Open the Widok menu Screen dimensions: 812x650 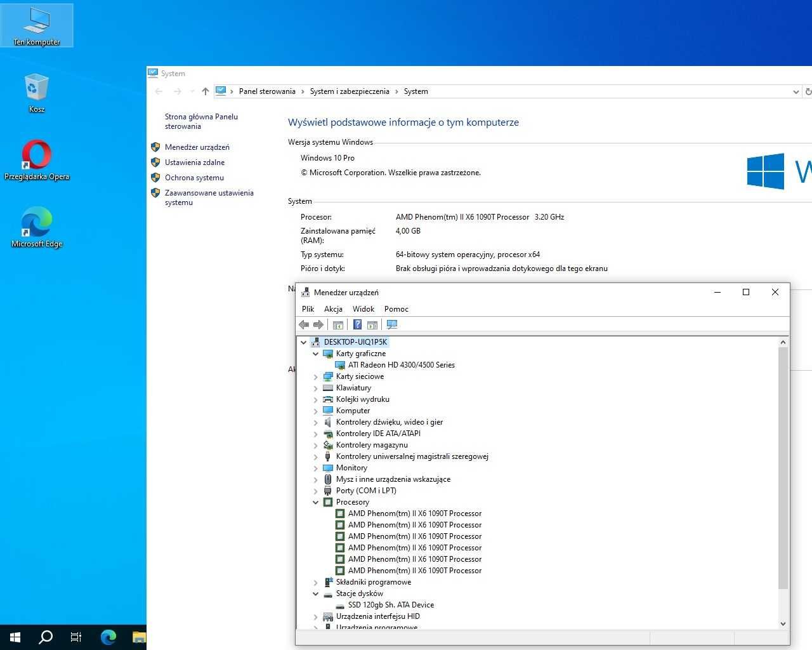(363, 309)
